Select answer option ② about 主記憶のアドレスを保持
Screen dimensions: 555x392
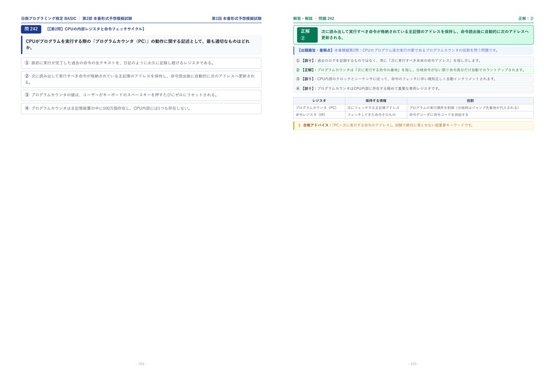click(x=141, y=79)
